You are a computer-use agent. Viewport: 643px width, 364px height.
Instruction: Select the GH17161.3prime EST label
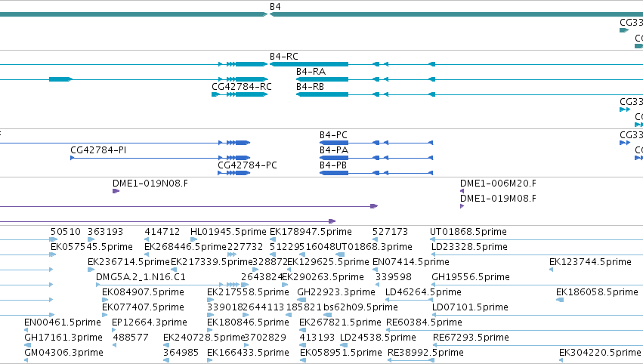[x=63, y=338]
